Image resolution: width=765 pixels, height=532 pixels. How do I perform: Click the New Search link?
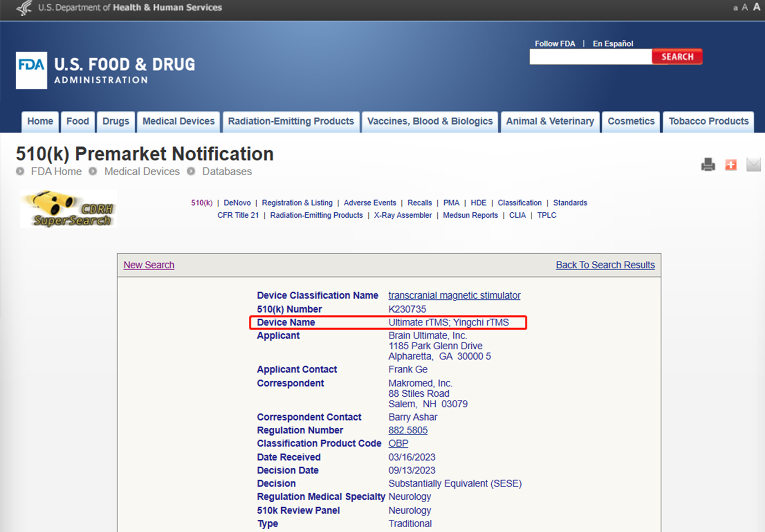click(149, 265)
